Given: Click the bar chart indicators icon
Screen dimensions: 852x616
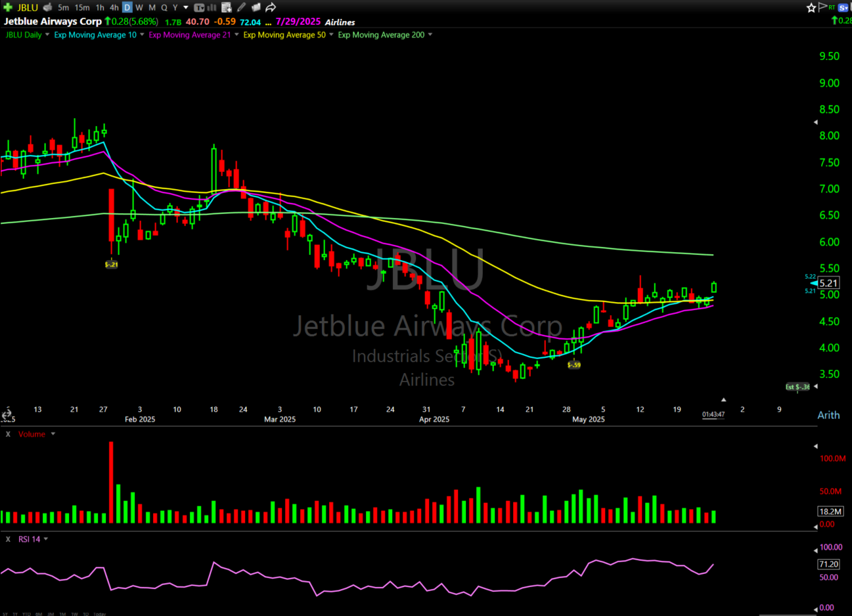Looking at the screenshot, I should pos(212,7).
